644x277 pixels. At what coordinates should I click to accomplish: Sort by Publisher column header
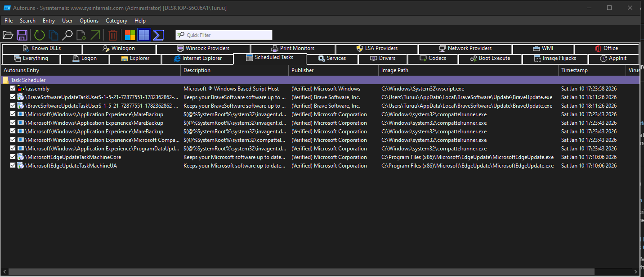pyautogui.click(x=333, y=70)
